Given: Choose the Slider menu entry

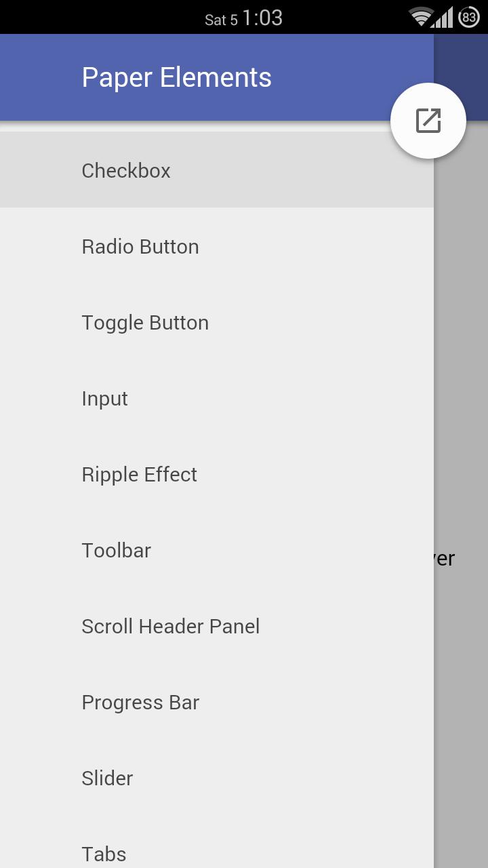Looking at the screenshot, I should 107,778.
